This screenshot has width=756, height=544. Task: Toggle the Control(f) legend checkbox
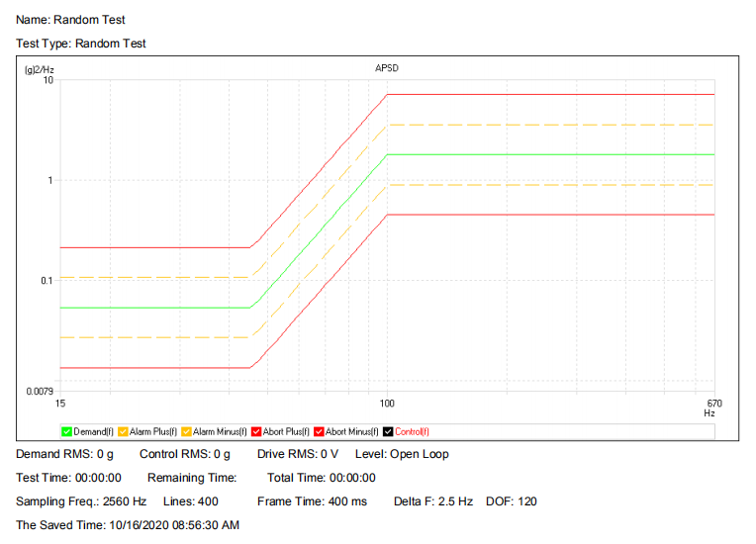[x=388, y=431]
